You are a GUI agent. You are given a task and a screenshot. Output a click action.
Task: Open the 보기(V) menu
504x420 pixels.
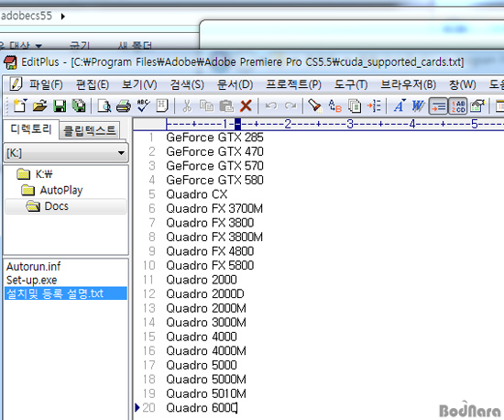pyautogui.click(x=139, y=84)
